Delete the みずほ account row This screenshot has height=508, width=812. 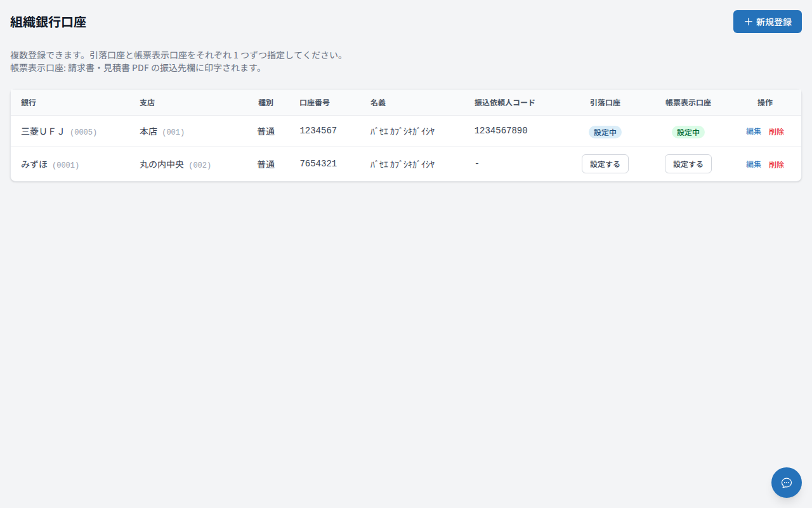click(776, 164)
